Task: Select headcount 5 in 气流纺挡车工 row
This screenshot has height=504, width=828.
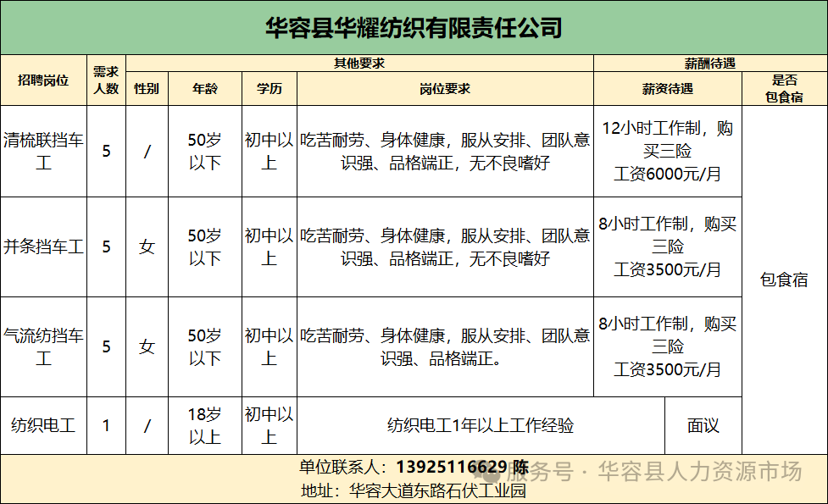Action: (106, 346)
